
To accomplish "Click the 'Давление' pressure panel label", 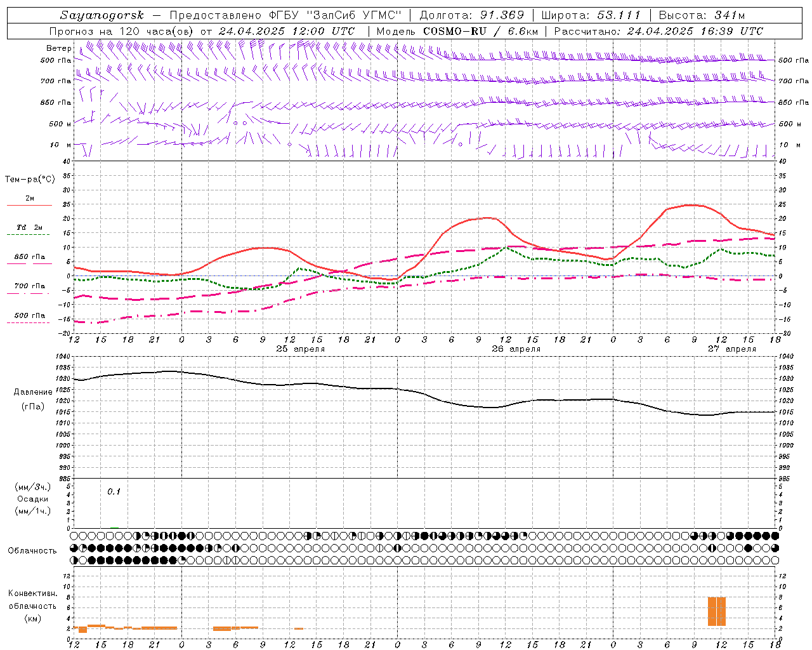I will [33, 392].
